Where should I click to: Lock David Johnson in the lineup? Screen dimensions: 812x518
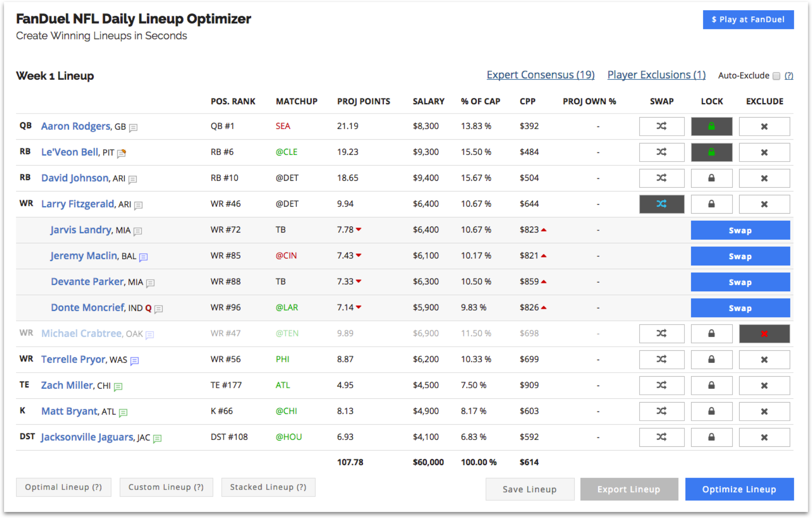[711, 178]
